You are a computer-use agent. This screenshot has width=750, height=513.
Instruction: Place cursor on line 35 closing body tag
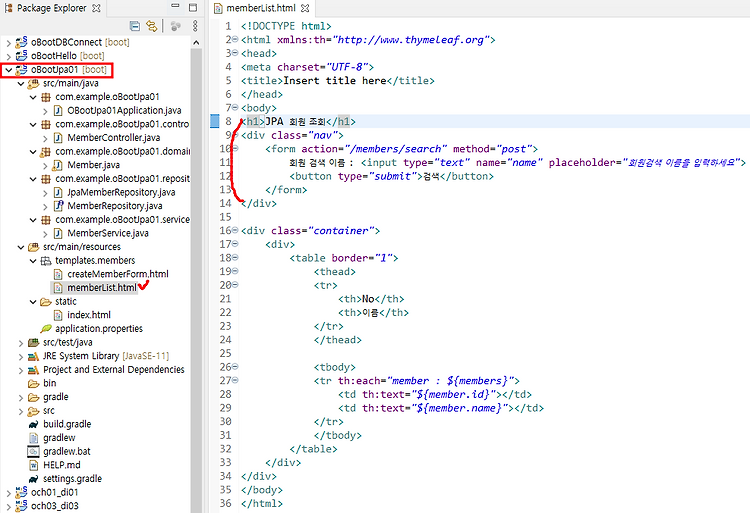[262, 490]
